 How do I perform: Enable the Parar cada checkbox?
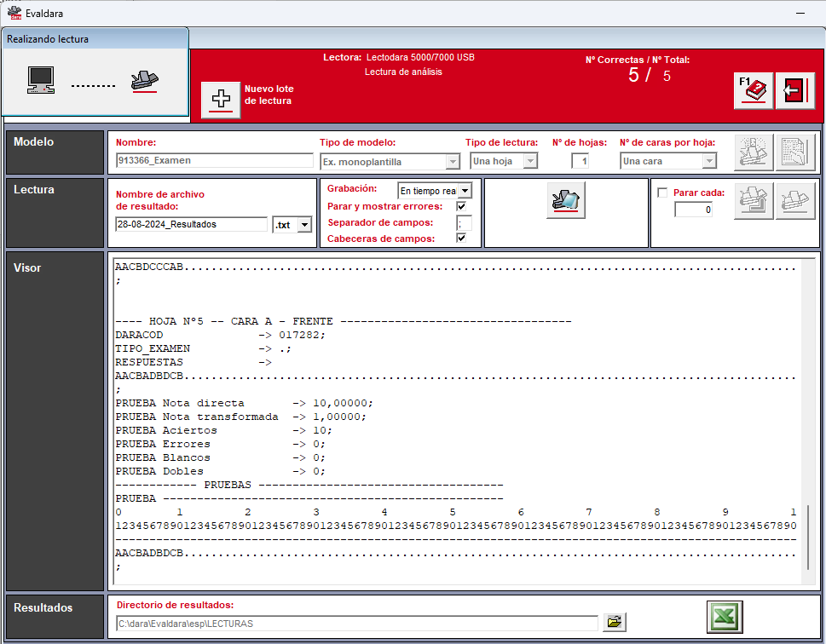click(x=662, y=193)
